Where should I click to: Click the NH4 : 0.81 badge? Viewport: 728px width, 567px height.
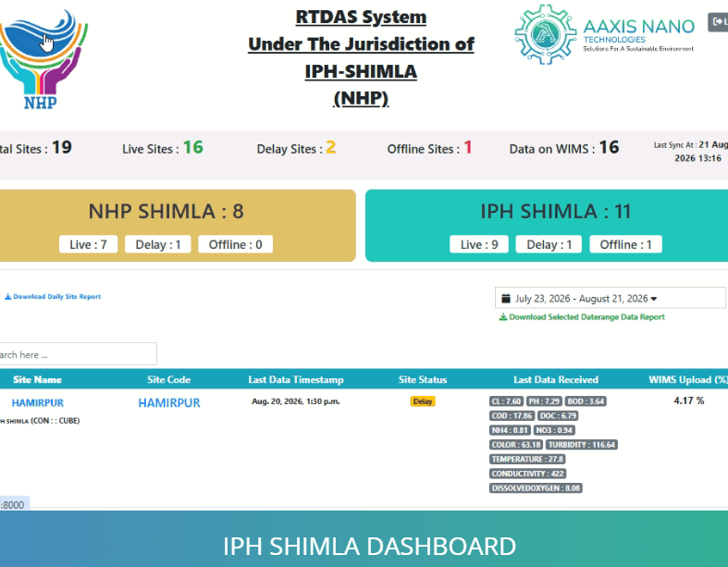pos(510,430)
